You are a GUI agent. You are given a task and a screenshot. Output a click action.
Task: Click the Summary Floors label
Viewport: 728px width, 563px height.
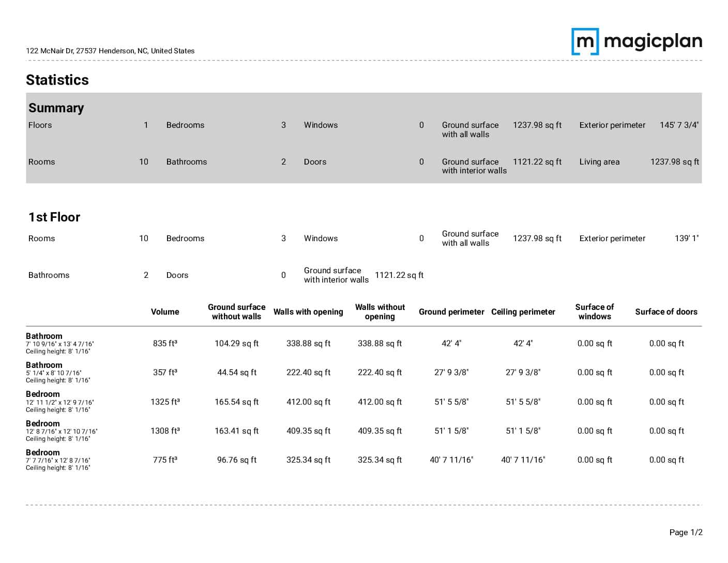40,125
